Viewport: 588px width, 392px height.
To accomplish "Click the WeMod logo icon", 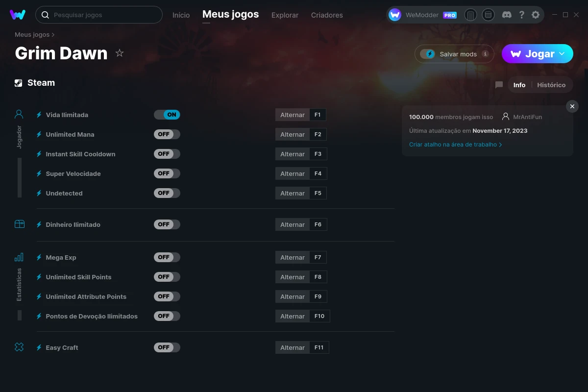I will point(18,15).
